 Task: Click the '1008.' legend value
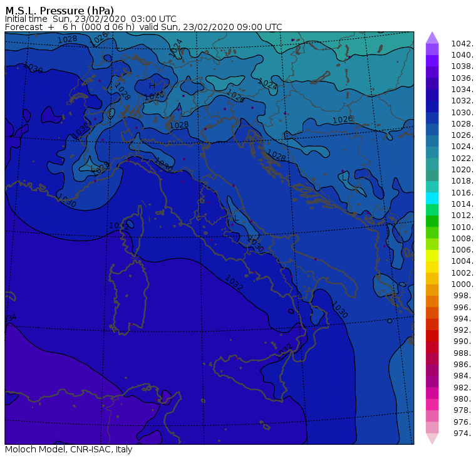coord(462,239)
